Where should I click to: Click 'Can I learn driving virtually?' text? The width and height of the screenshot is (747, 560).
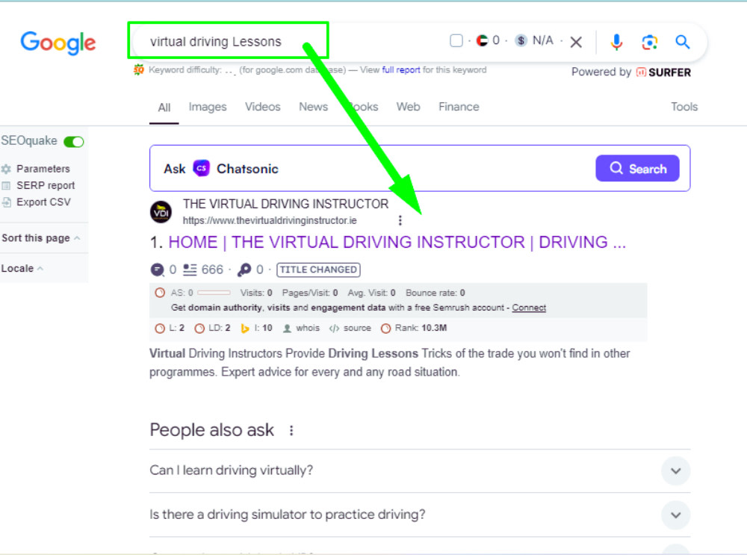[231, 470]
